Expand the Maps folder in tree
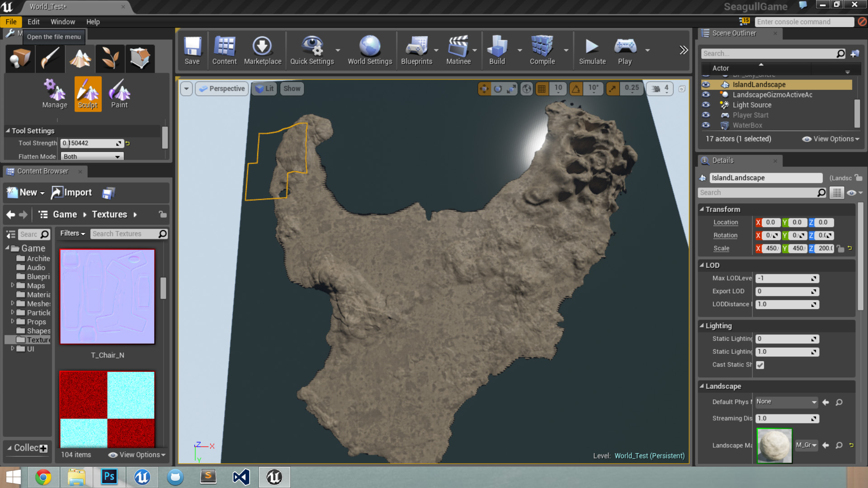The width and height of the screenshot is (868, 488). pos(13,286)
